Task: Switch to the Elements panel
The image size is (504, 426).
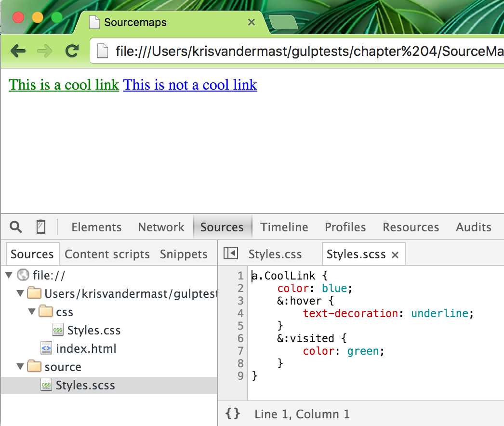Action: point(96,226)
